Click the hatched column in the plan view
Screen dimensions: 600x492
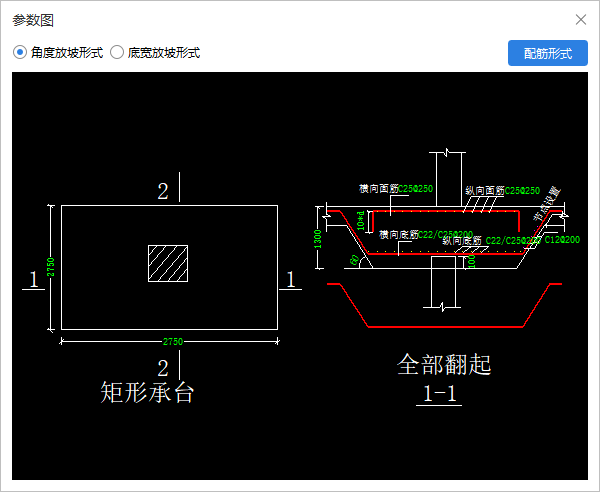[x=168, y=264]
